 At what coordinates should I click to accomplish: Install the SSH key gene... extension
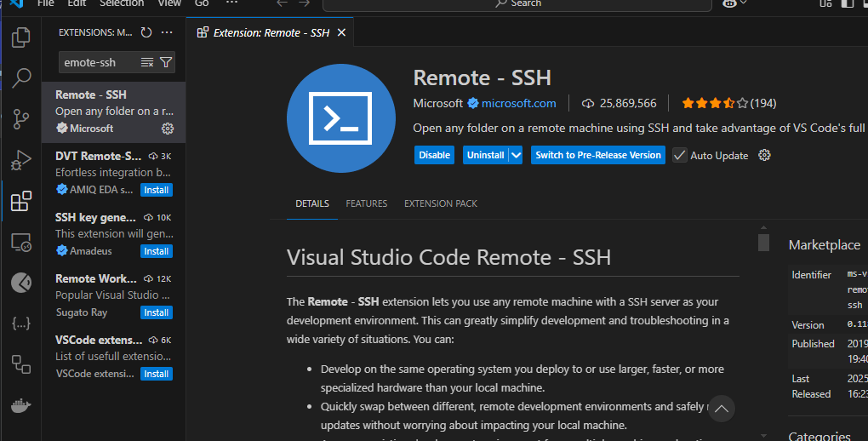(x=157, y=251)
